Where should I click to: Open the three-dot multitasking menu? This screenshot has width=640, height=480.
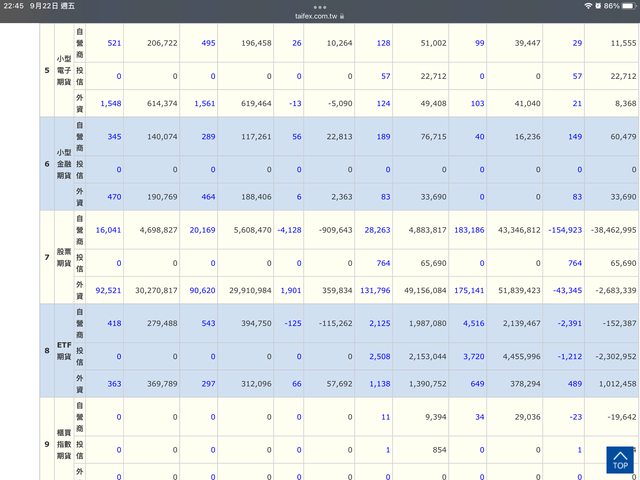click(x=320, y=6)
